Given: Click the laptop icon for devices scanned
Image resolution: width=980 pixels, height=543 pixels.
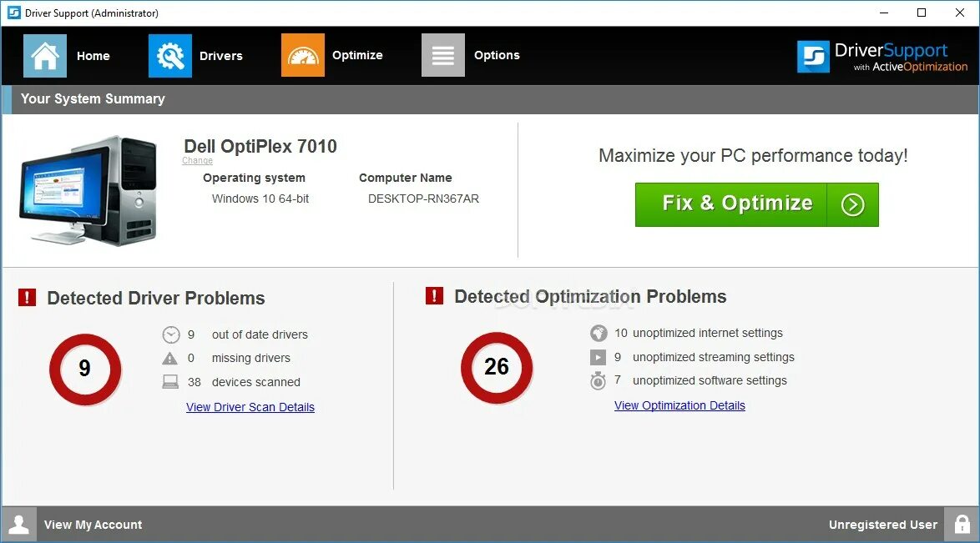Looking at the screenshot, I should pyautogui.click(x=170, y=382).
